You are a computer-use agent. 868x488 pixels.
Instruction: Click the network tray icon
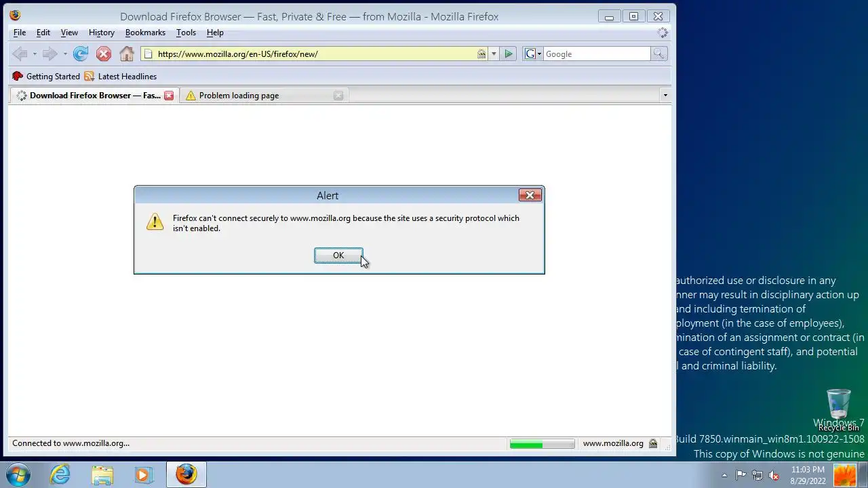(757, 475)
